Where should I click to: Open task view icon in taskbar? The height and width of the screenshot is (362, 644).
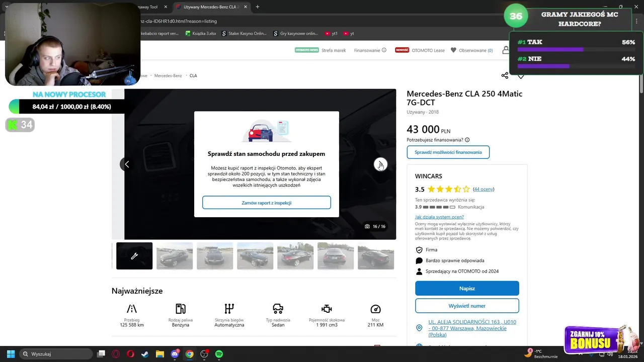click(101, 354)
